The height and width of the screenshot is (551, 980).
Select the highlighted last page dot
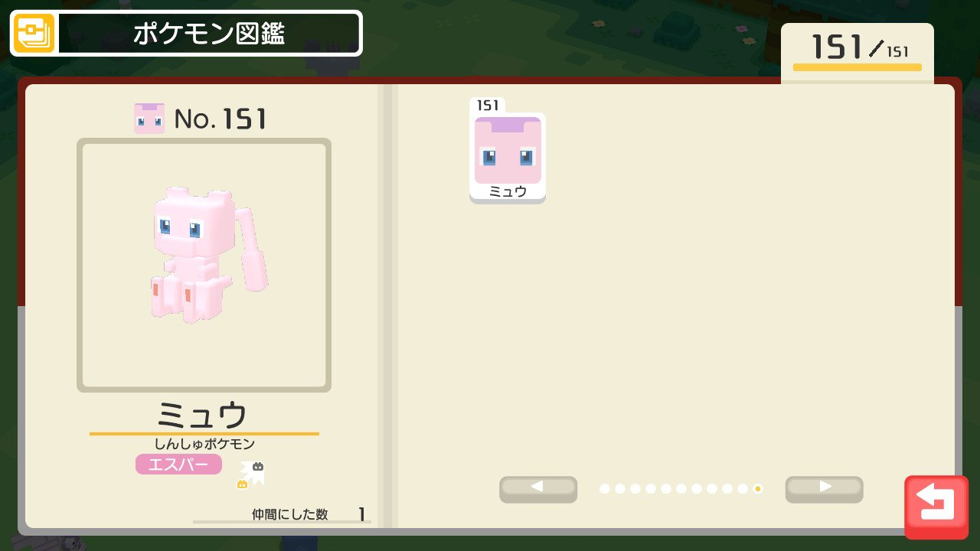(x=758, y=488)
